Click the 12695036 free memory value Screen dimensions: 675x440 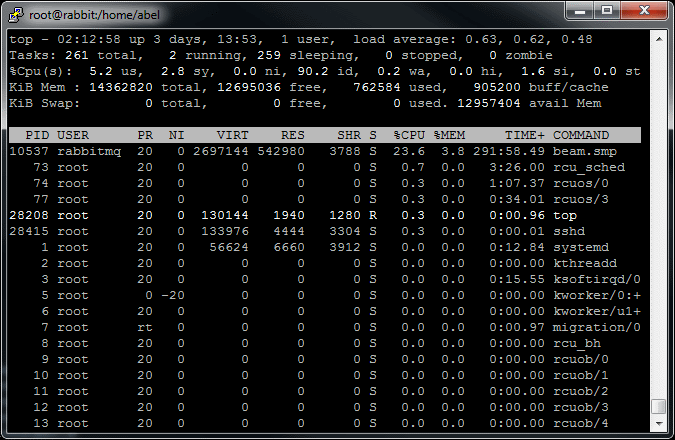249,87
